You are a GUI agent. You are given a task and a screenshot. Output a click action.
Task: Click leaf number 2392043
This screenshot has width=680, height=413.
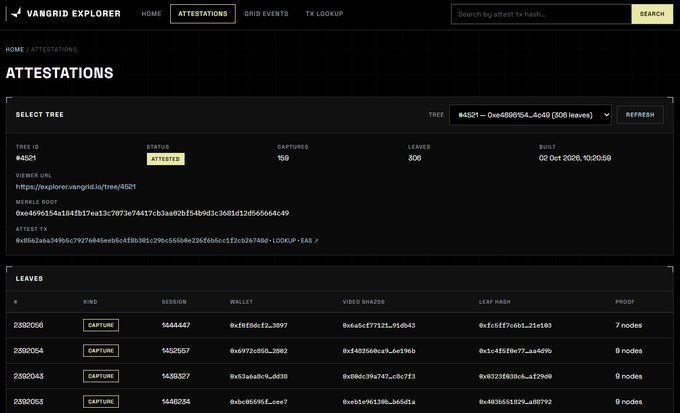click(28, 376)
